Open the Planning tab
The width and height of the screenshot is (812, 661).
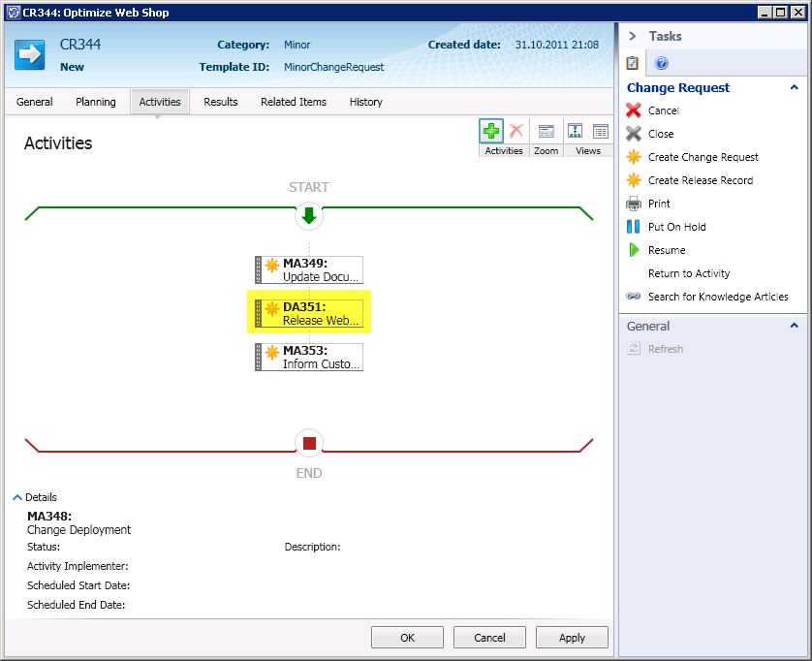(96, 102)
